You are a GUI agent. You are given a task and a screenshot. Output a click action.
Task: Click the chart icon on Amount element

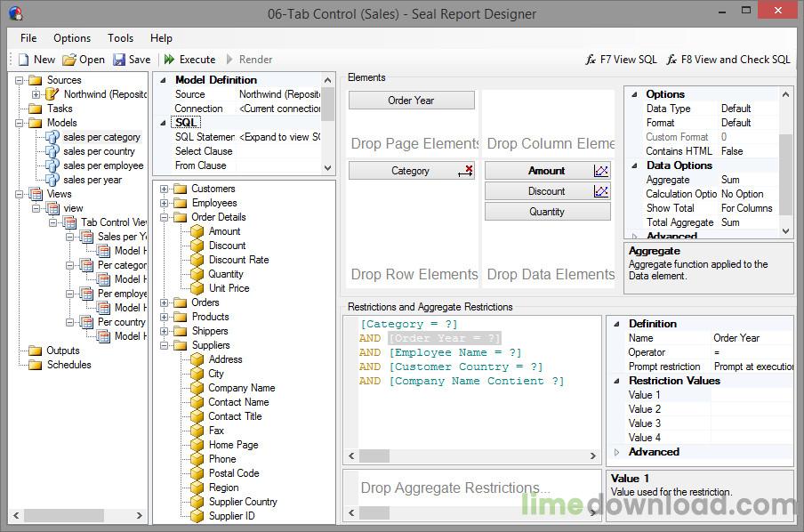601,171
